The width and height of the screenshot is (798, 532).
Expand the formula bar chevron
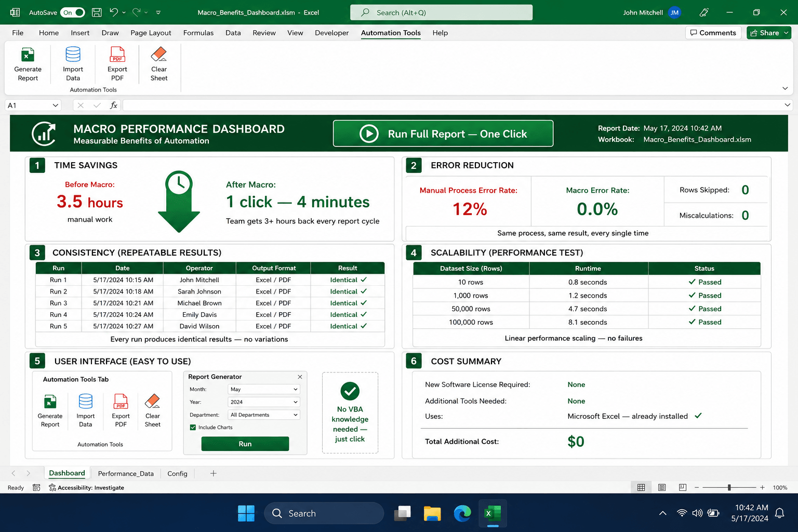point(788,105)
